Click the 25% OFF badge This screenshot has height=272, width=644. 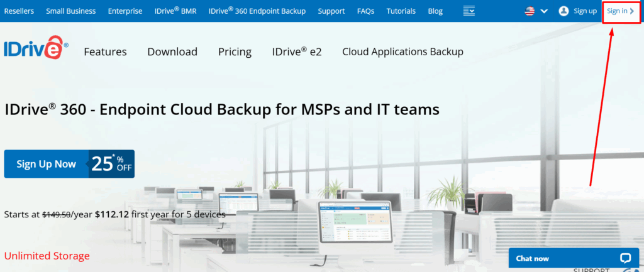coord(112,164)
